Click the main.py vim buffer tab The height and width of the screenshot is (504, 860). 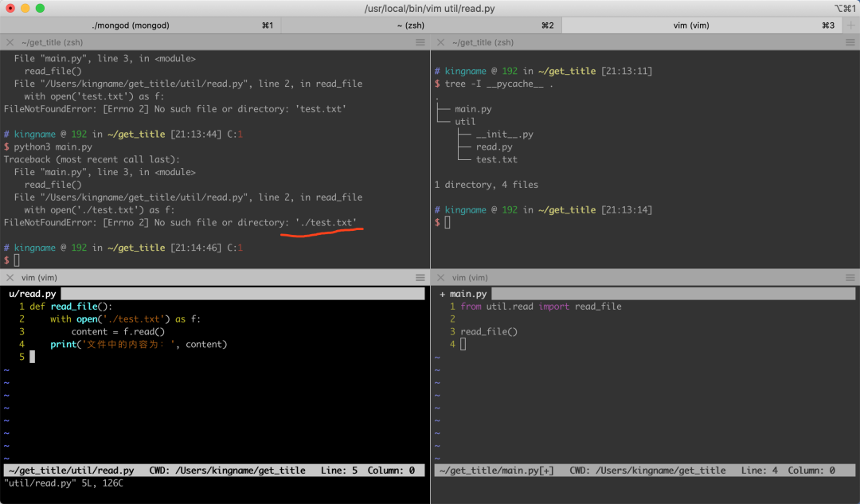coord(463,294)
